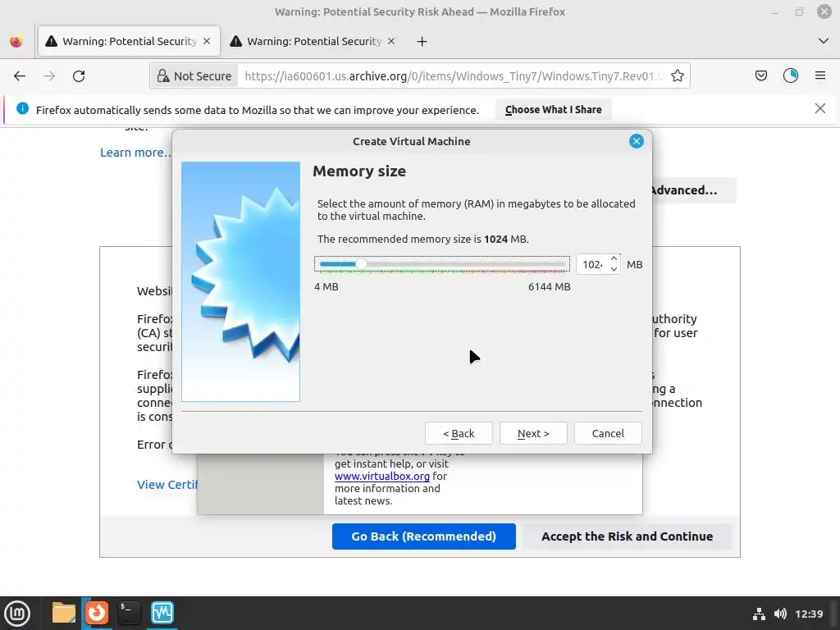Open the View Certificate link
This screenshot has height=630, width=840.
pos(167,485)
